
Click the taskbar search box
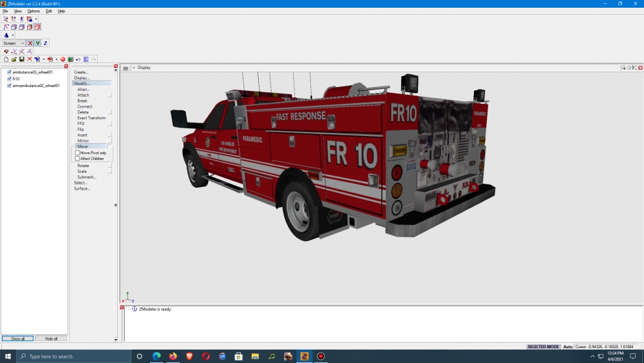74,357
